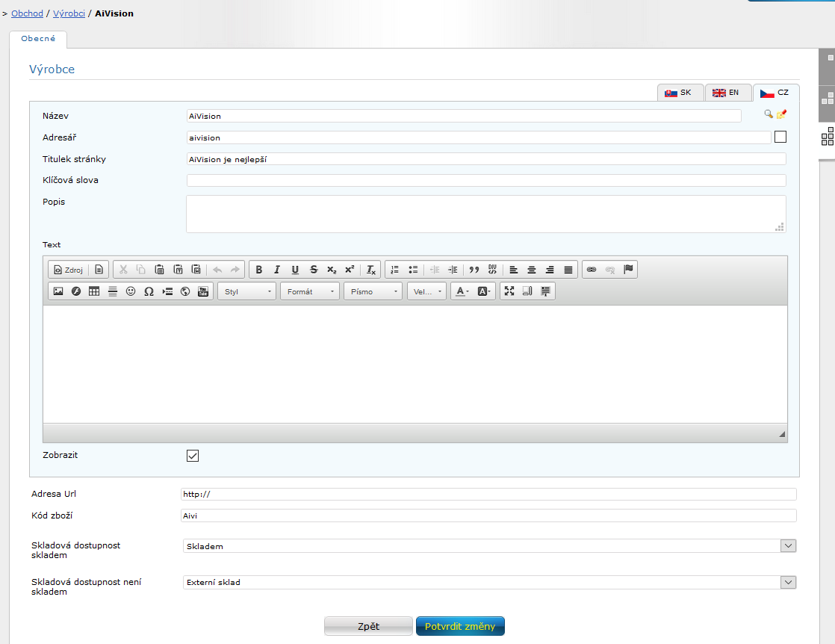The width and height of the screenshot is (835, 644).
Task: Justify text in the editor
Action: pyautogui.click(x=568, y=270)
